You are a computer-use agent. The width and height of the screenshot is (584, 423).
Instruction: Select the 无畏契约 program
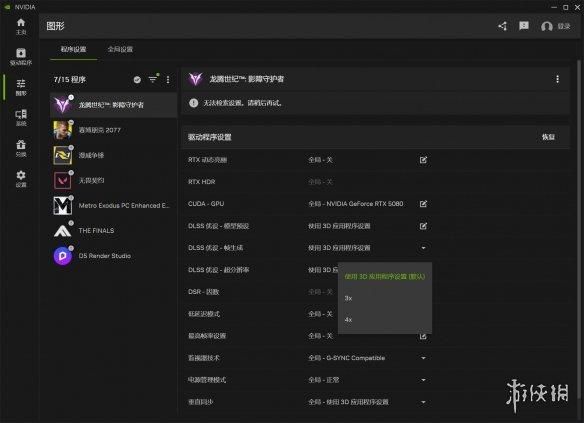114,180
